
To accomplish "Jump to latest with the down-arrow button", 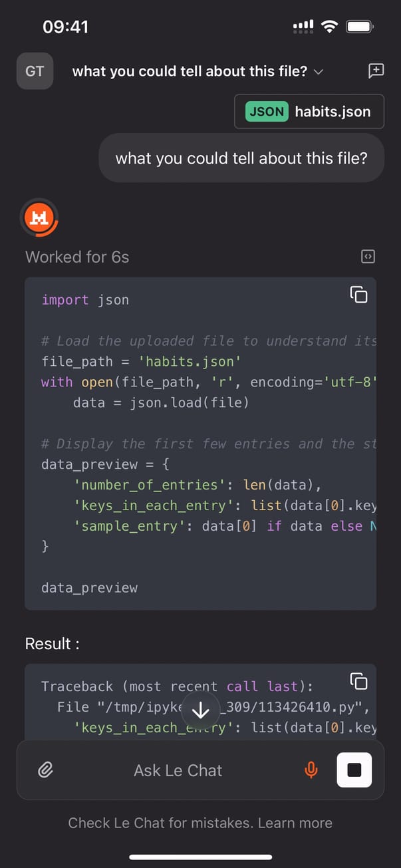I will (200, 711).
